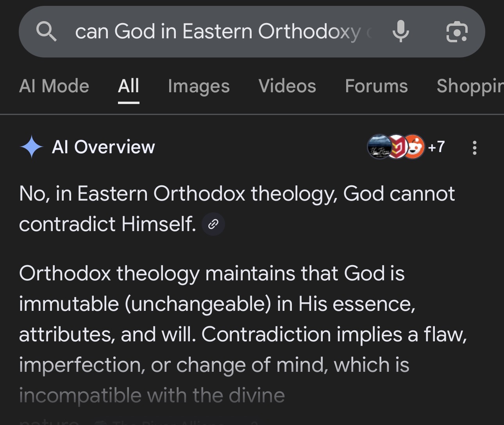This screenshot has height=425, width=504.
Task: Open the Shopping tab
Action: [470, 86]
